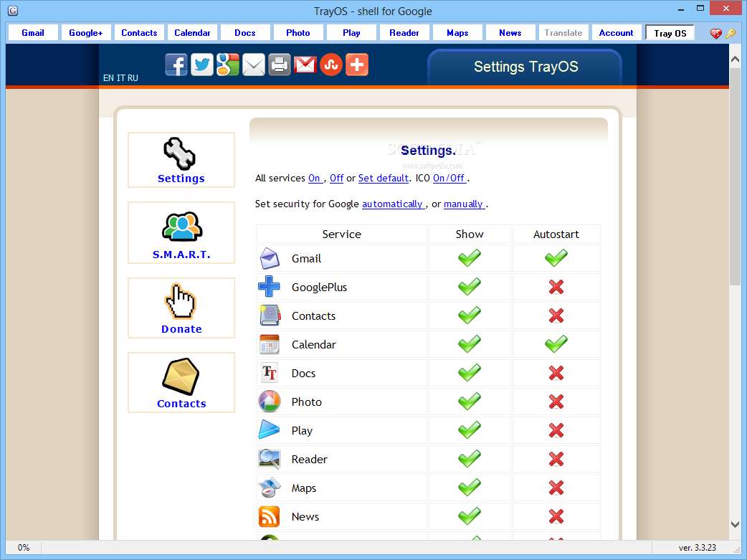Click the Reader magnifier service icon

(269, 458)
